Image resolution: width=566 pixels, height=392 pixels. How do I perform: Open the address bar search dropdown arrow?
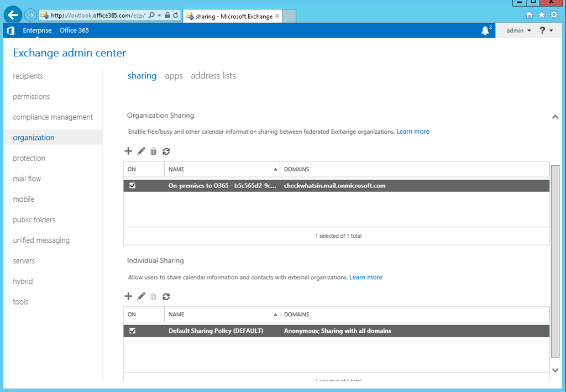(159, 15)
